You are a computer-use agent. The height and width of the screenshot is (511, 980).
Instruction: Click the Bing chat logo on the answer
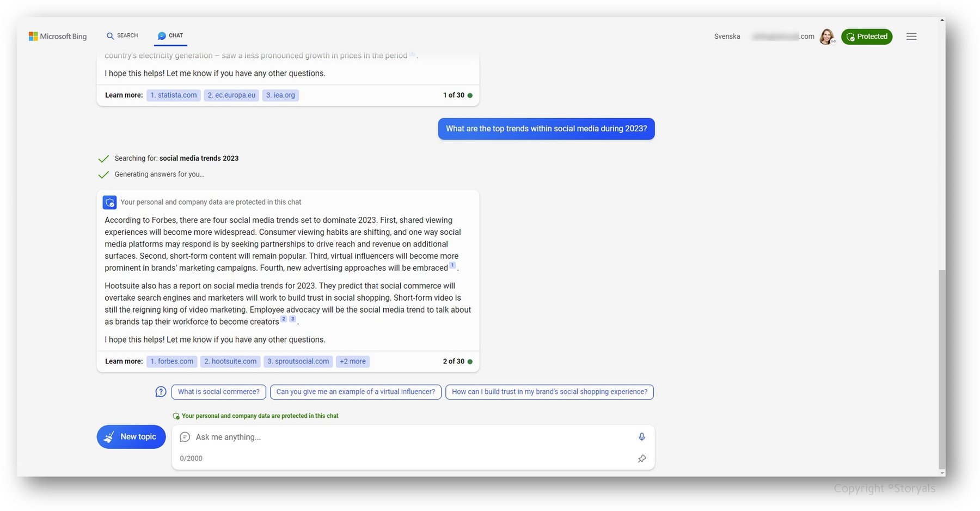point(109,202)
